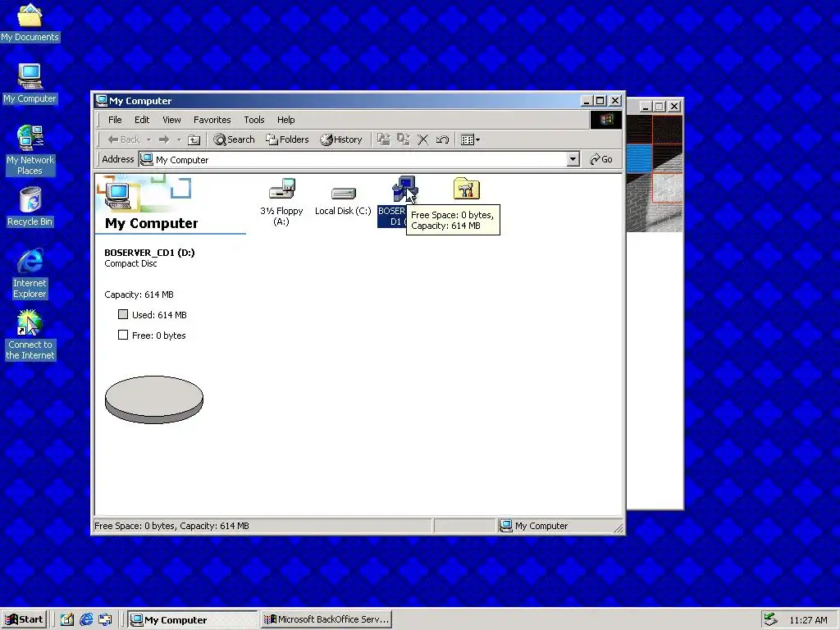Open the History pane button

pos(341,139)
